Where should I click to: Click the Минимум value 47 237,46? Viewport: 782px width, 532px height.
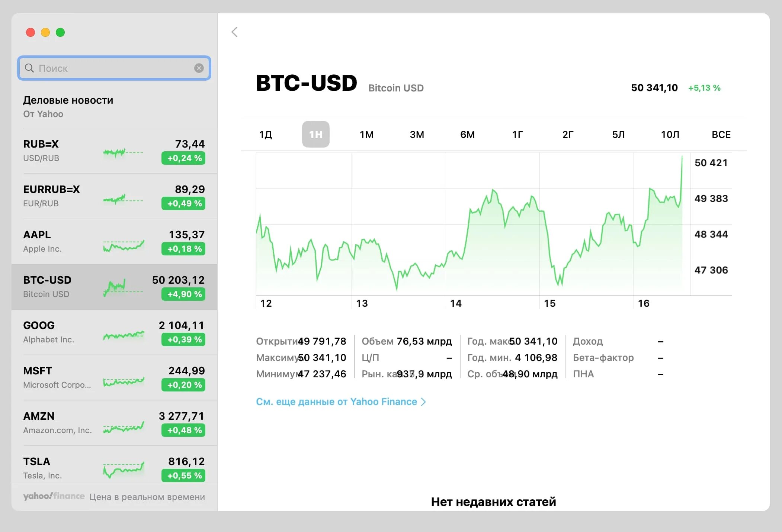click(322, 374)
